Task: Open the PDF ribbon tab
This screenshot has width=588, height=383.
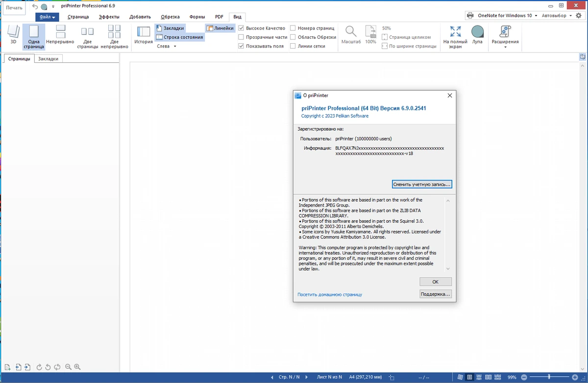Action: 219,17
